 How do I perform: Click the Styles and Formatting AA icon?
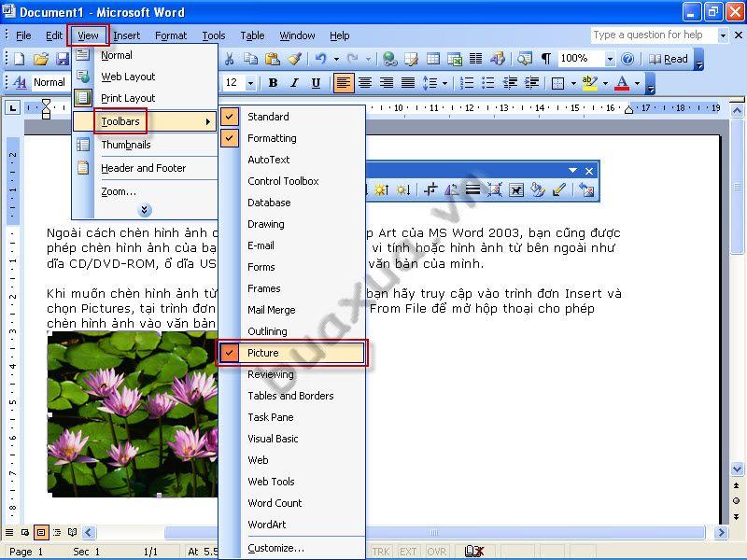point(20,82)
